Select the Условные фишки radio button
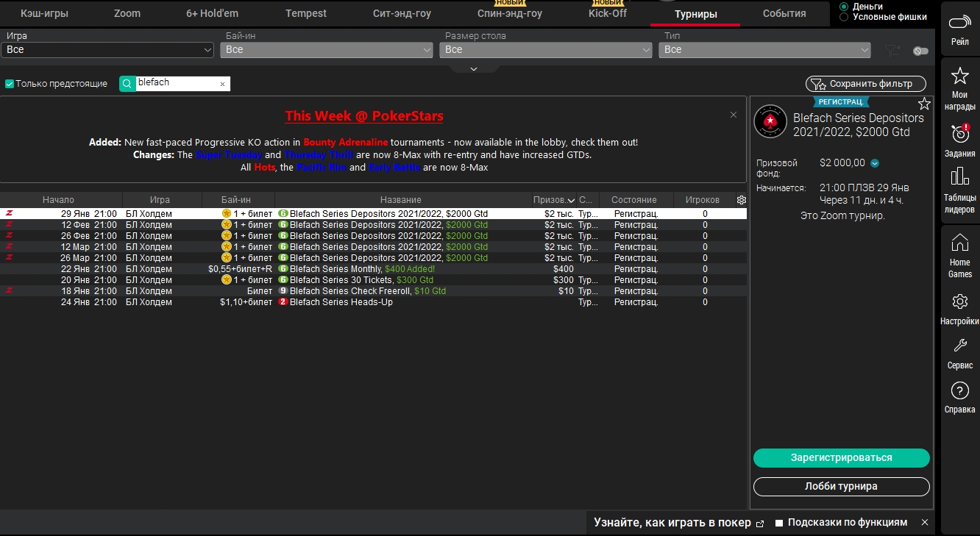The image size is (980, 536). coord(844,17)
